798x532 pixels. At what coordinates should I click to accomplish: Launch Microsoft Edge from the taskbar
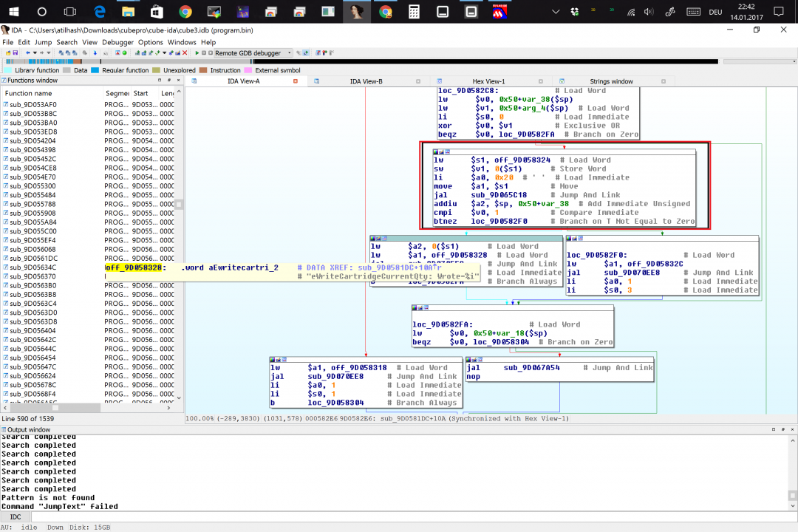tap(99, 12)
